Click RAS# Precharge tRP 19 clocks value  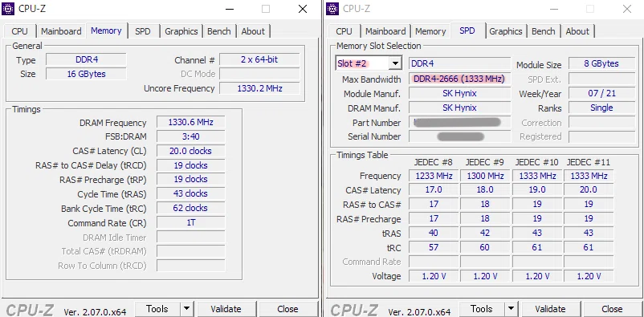(190, 179)
